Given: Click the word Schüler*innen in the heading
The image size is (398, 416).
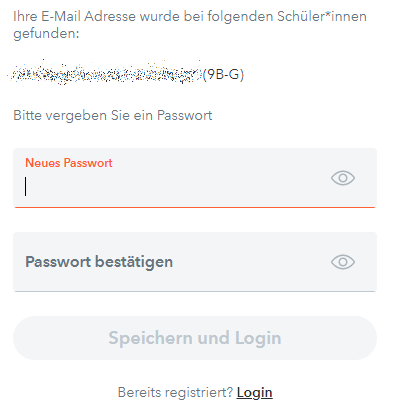Looking at the screenshot, I should [x=322, y=16].
